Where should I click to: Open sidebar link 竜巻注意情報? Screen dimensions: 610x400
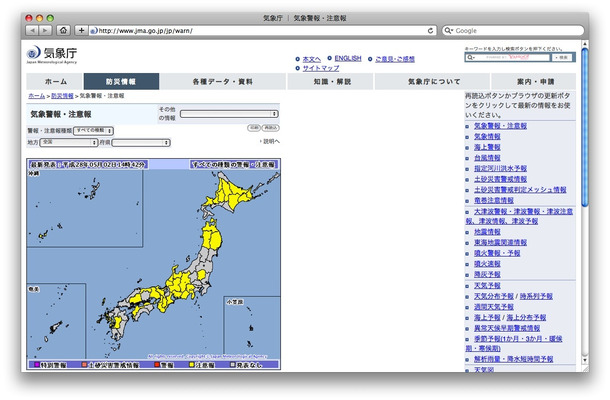[494, 200]
